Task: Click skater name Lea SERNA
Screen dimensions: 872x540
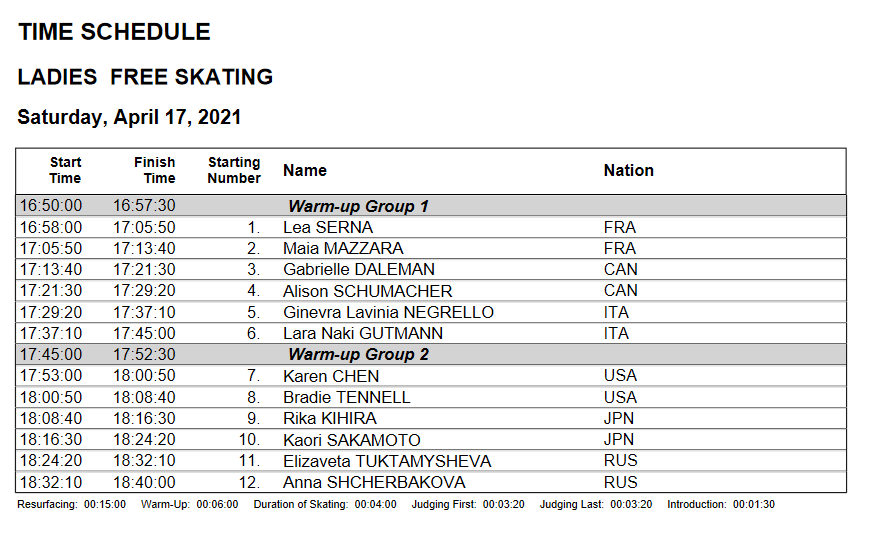Action: tap(328, 228)
